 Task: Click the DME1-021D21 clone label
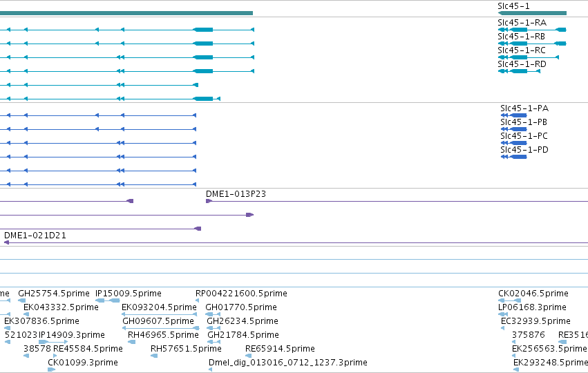(35, 236)
